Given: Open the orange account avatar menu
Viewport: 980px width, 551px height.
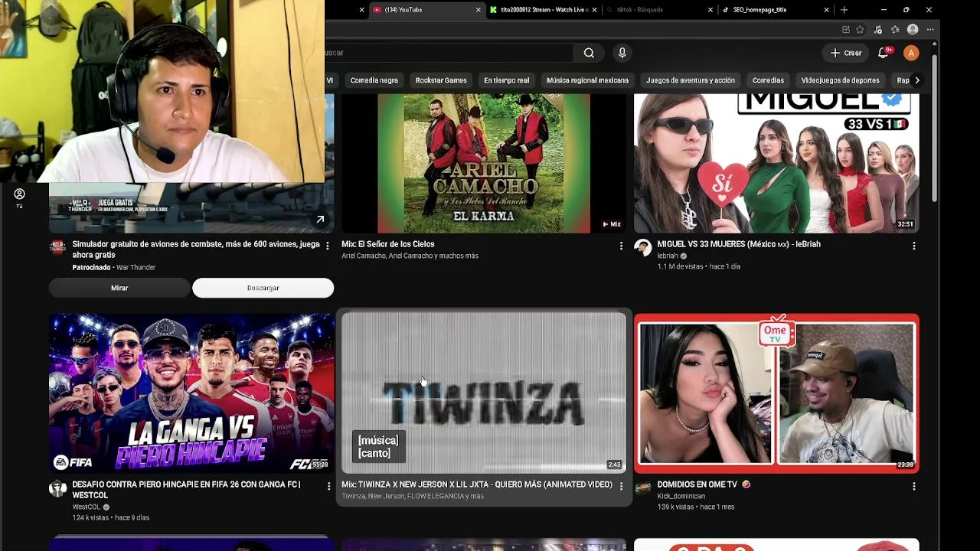Looking at the screenshot, I should point(911,53).
